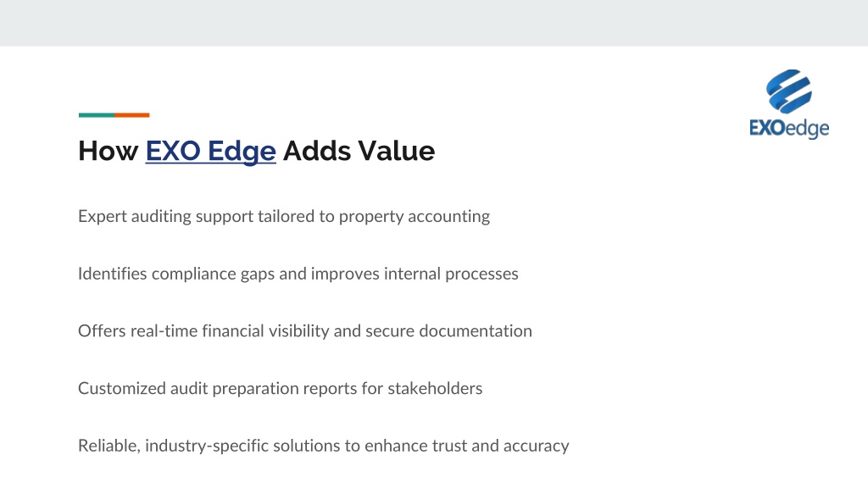Screen dimensions: 868x488
Task: Select the Reliable, industry-specific solutions line
Action: click(x=323, y=446)
